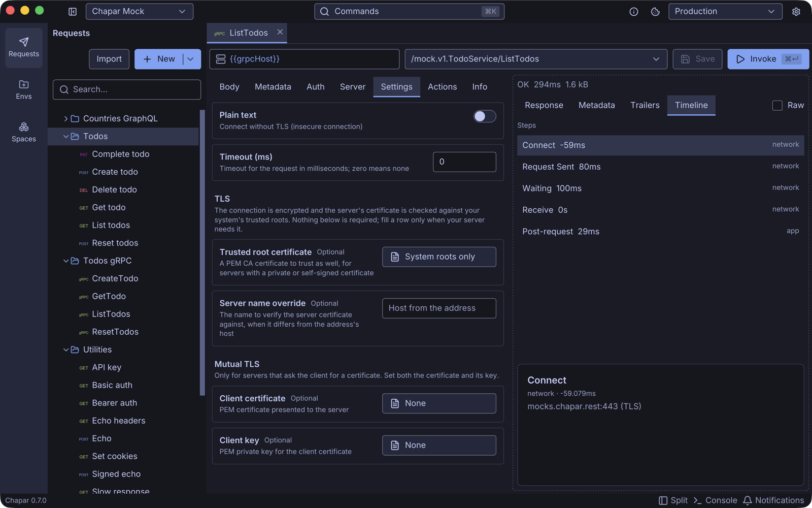
Task: Select the Delete todo request
Action: (123, 189)
